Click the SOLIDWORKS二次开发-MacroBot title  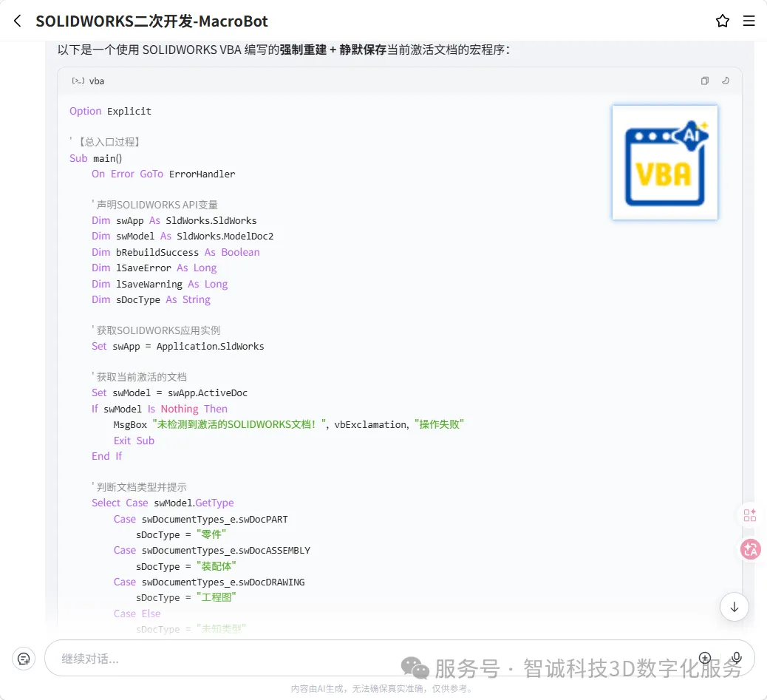(x=151, y=21)
